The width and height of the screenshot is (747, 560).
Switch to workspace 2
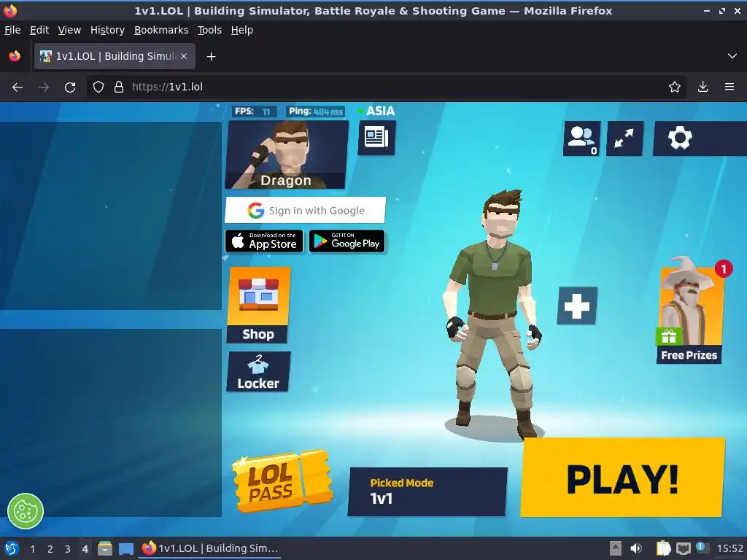coord(50,549)
